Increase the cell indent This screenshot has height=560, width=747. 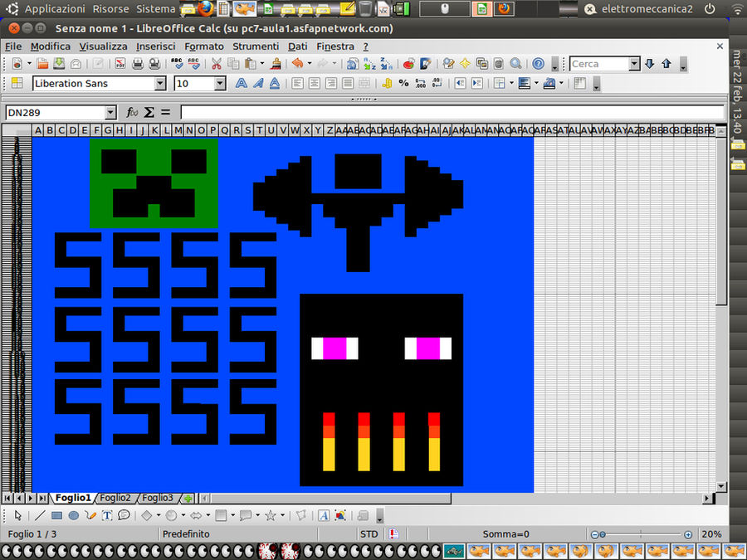[477, 83]
